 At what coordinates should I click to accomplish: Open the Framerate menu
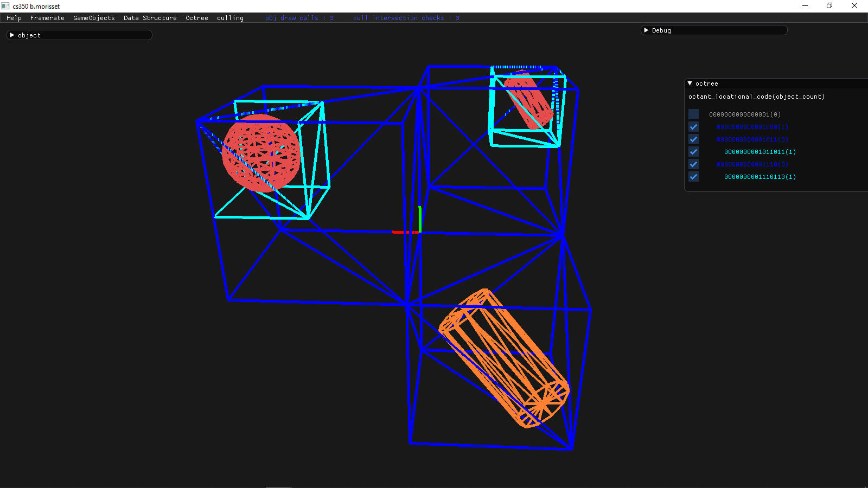click(x=47, y=18)
